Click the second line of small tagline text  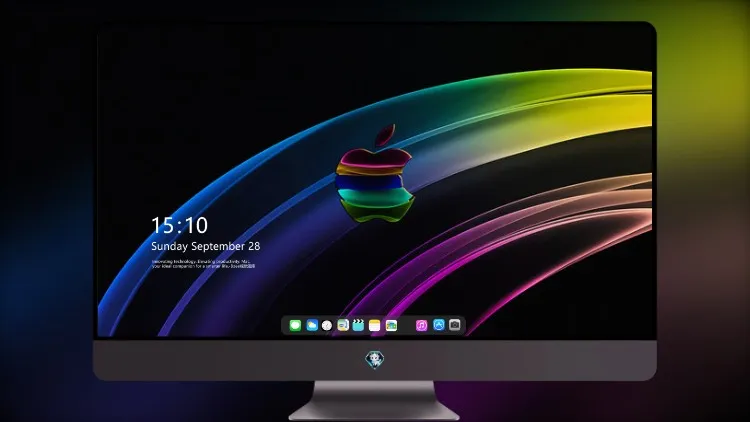point(203,266)
